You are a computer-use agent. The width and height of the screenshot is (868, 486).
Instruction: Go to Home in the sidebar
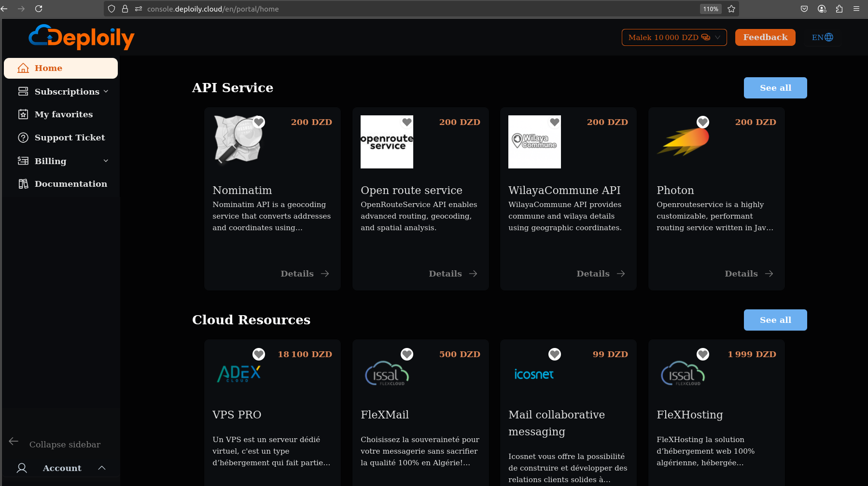click(61, 68)
